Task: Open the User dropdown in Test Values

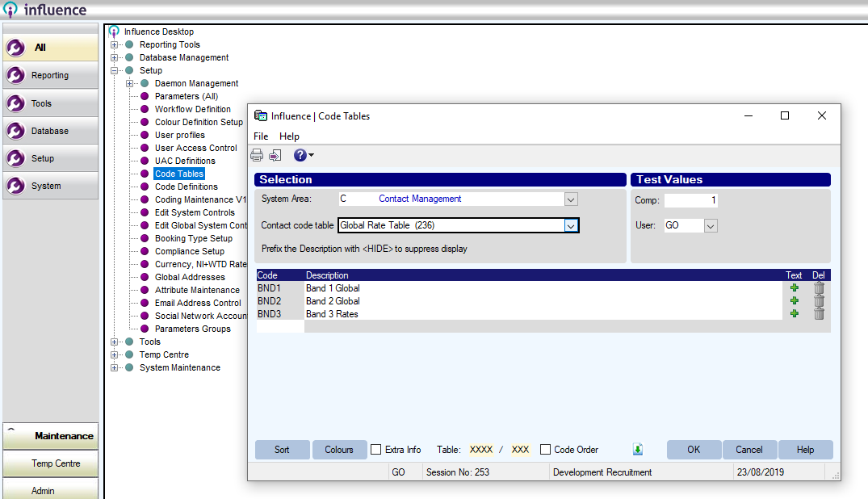Action: [711, 225]
